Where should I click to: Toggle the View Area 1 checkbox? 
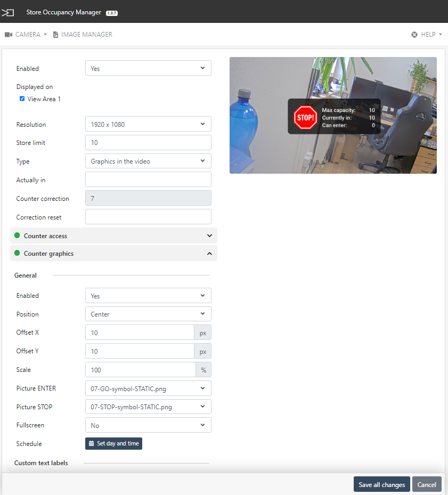22,99
